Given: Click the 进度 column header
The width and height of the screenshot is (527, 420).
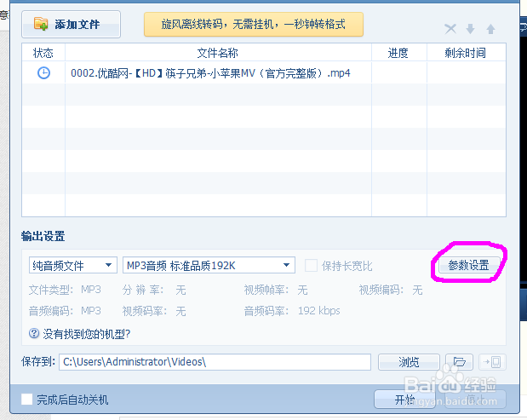Looking at the screenshot, I should [399, 53].
